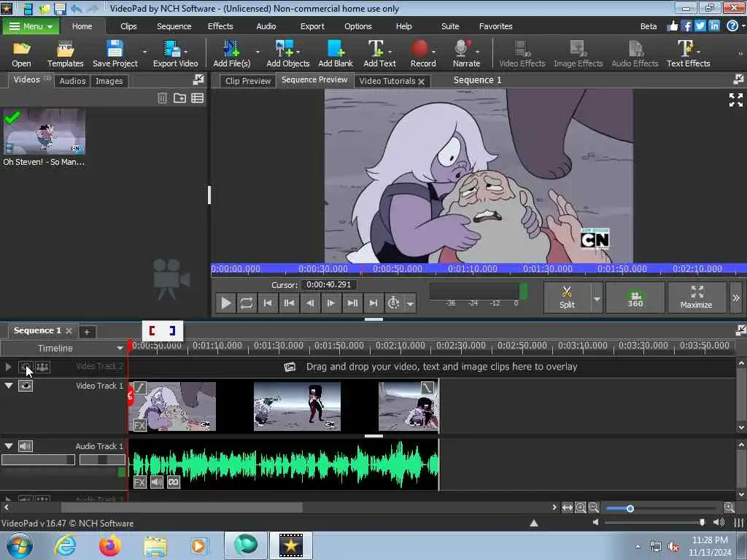Open the VideoPad help question-mark icon
747x560 pixels.
732,26
